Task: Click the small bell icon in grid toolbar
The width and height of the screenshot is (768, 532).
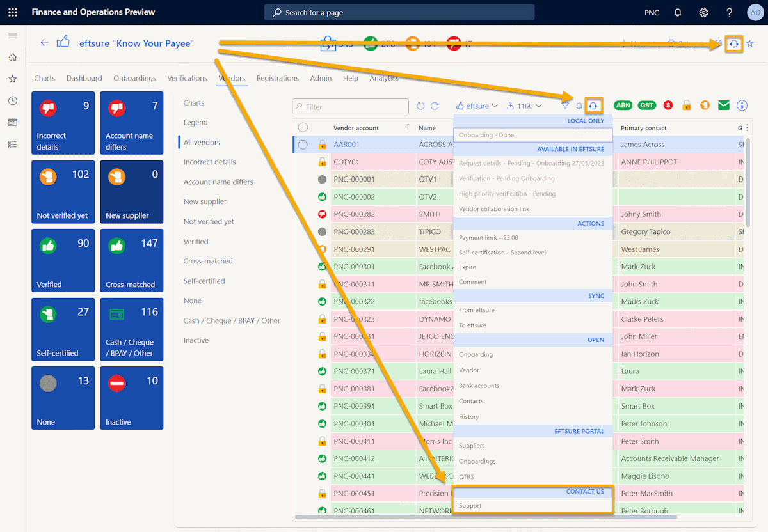Action: pos(579,106)
